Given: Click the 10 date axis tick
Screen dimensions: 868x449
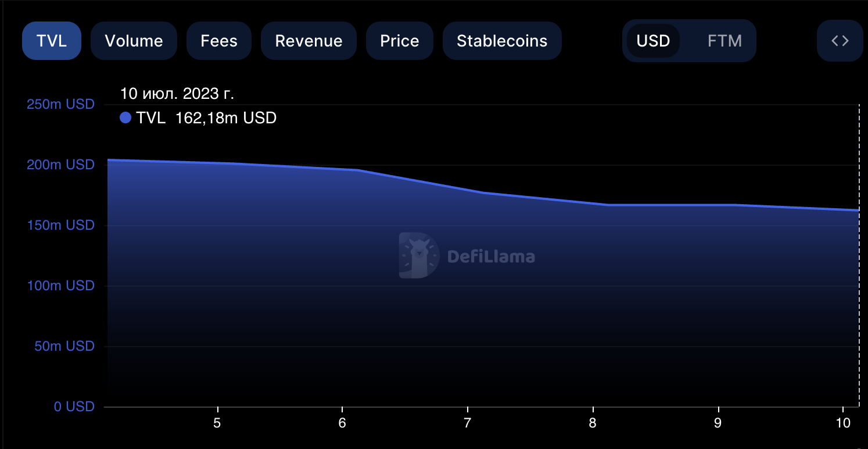Looking at the screenshot, I should 842,423.
